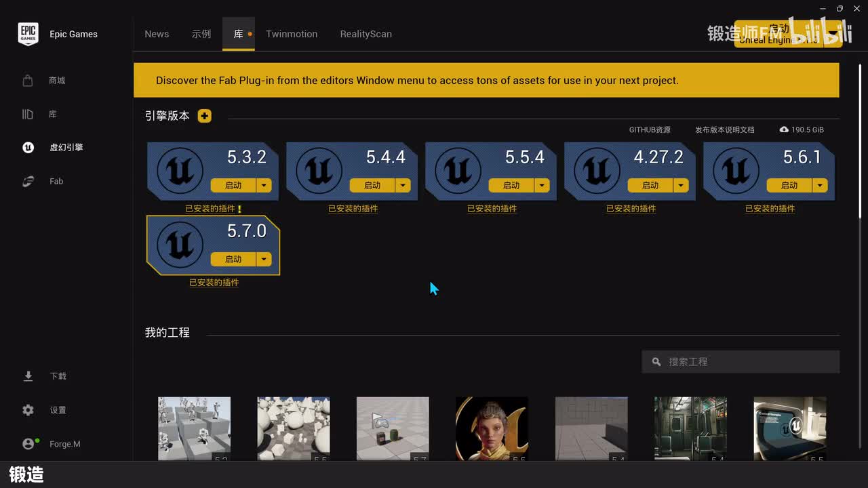Open the female character portrait project thumbnail
The image size is (868, 488).
point(492,429)
